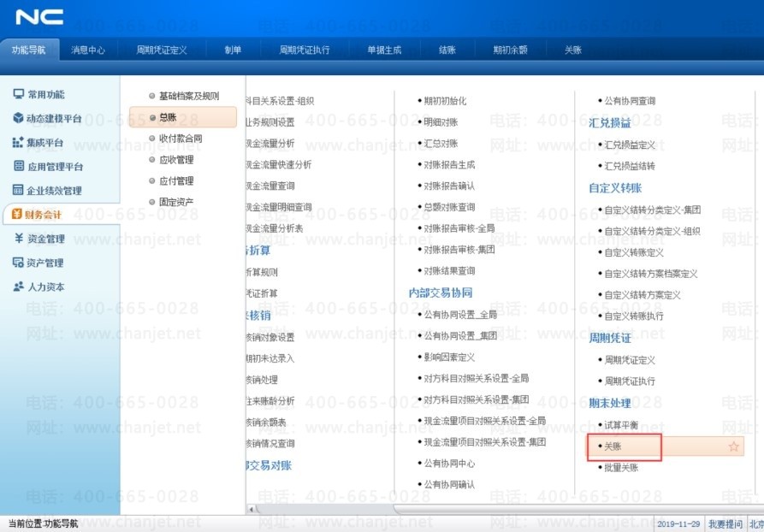The image size is (764, 532).
Task: Click the 企业绩效管理 table icon
Action: pos(18,190)
